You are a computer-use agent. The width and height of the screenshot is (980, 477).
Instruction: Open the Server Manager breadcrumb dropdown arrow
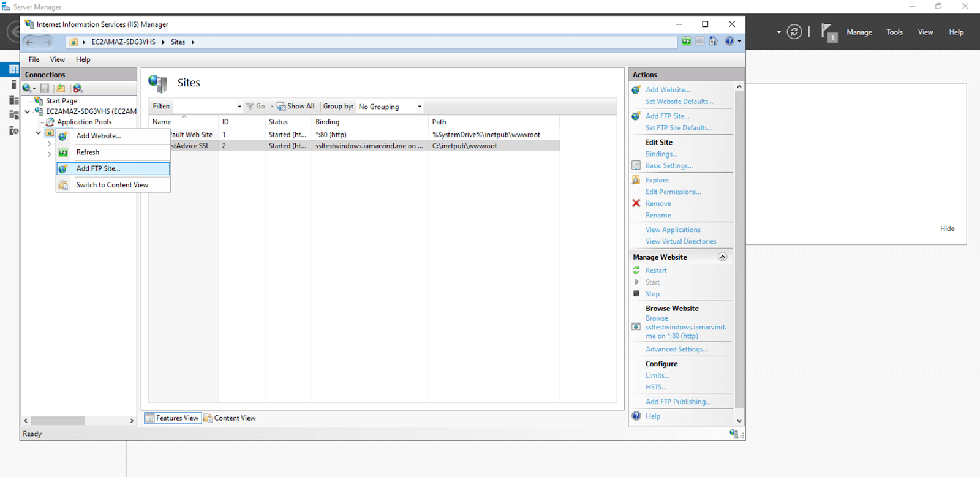(x=779, y=32)
